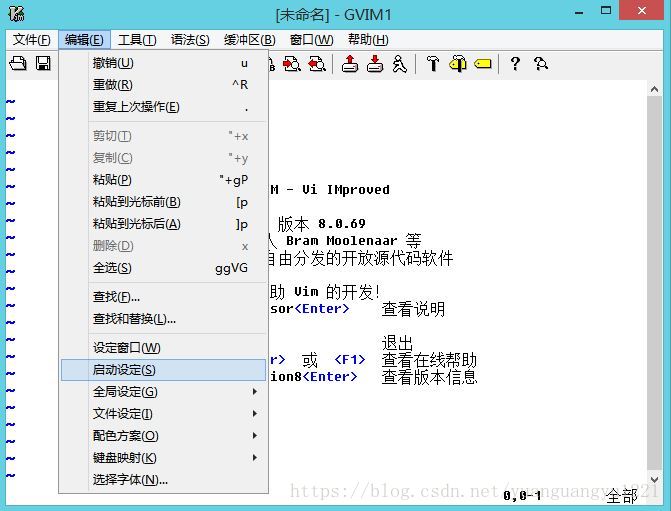671x511 pixels.
Task: Choose 撤销(U) from the edit menu
Action: click(163, 63)
